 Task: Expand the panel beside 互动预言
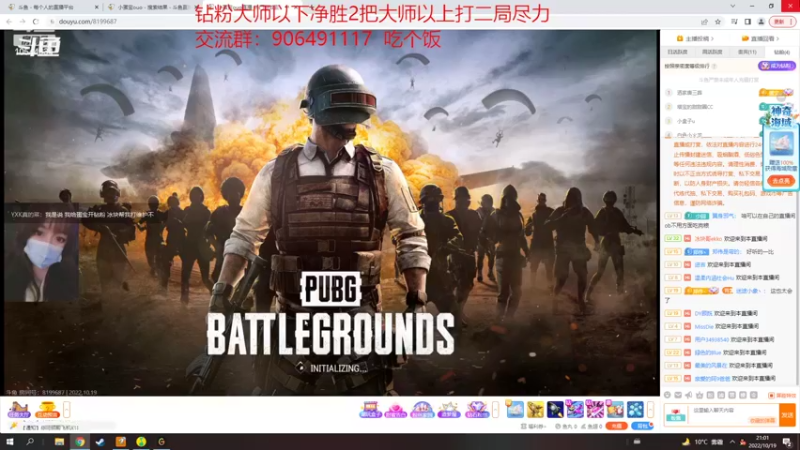pos(66,410)
